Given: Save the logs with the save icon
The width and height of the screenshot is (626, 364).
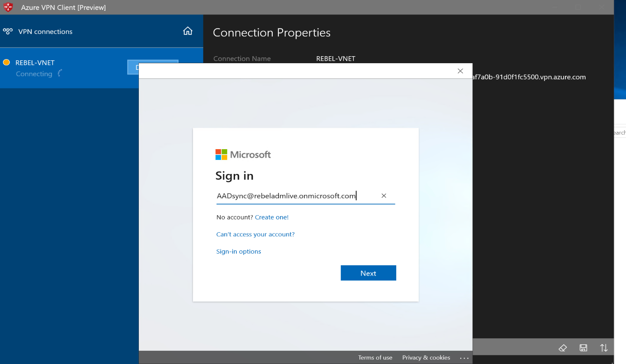Looking at the screenshot, I should (583, 348).
